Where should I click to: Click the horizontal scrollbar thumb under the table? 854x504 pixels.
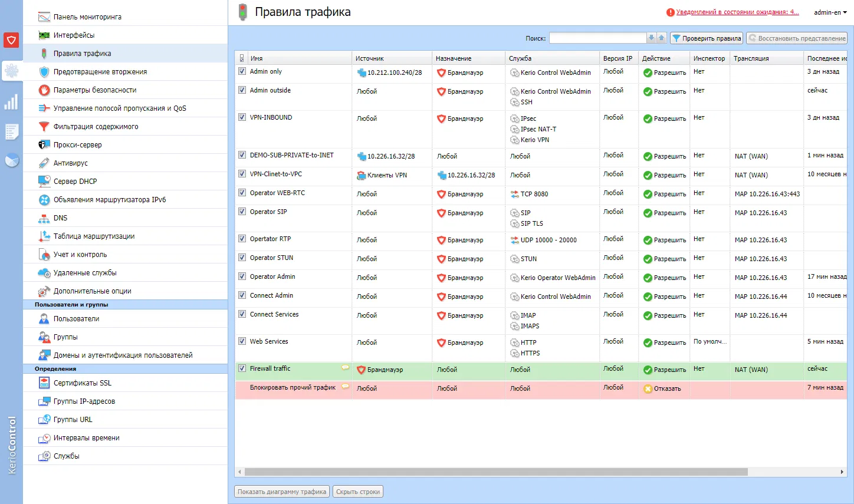496,472
